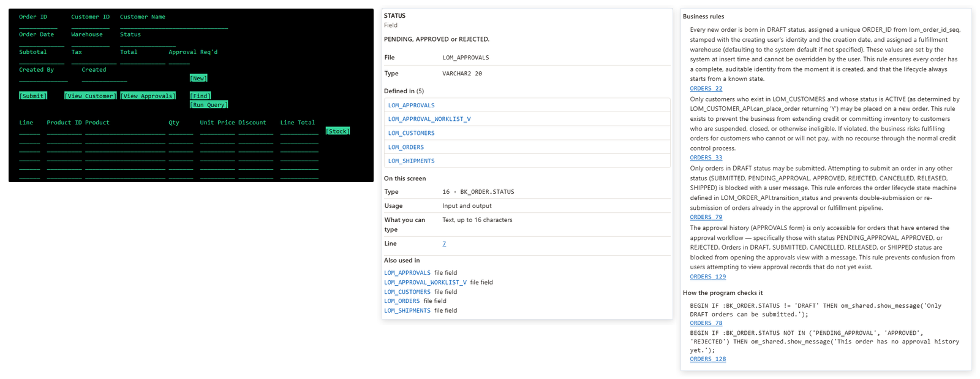Open the ORDERS_79 reference link

click(706, 217)
